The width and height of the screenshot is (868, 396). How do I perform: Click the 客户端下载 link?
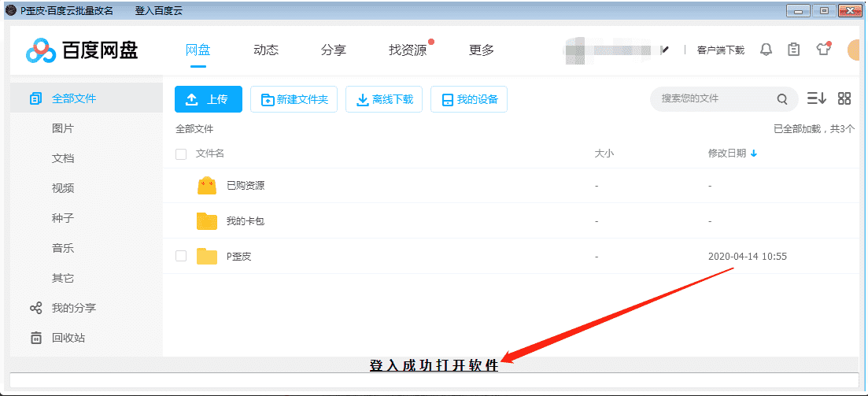(x=720, y=50)
